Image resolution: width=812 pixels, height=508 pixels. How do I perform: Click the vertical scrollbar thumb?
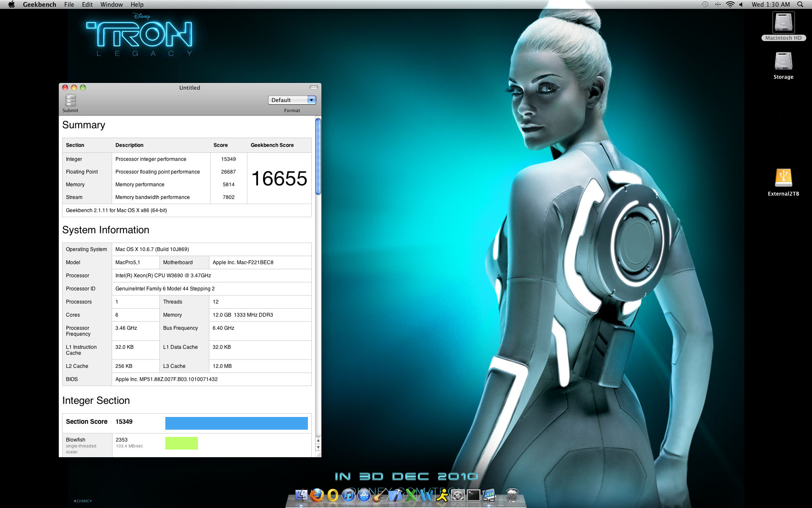pyautogui.click(x=318, y=157)
